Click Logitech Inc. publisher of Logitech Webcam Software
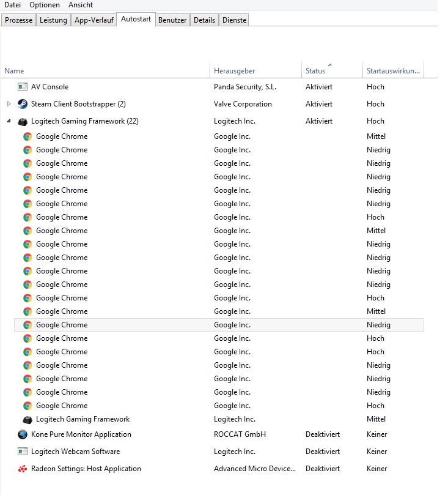The image size is (448, 495). pyautogui.click(x=235, y=452)
